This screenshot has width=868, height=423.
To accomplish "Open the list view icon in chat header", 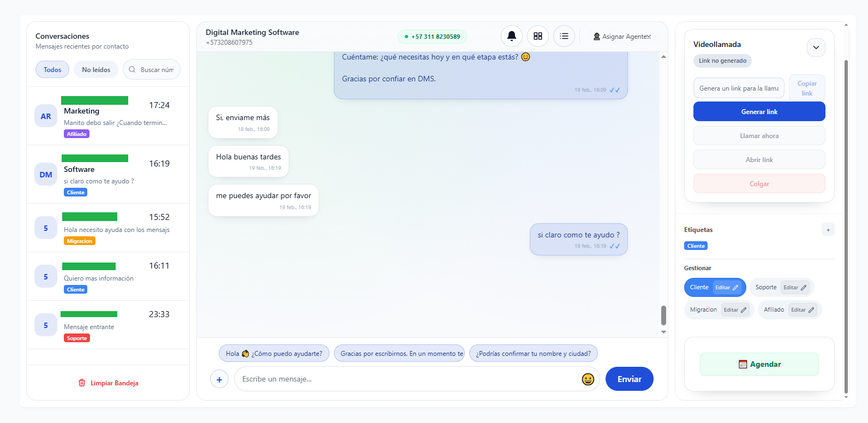I will pos(564,36).
